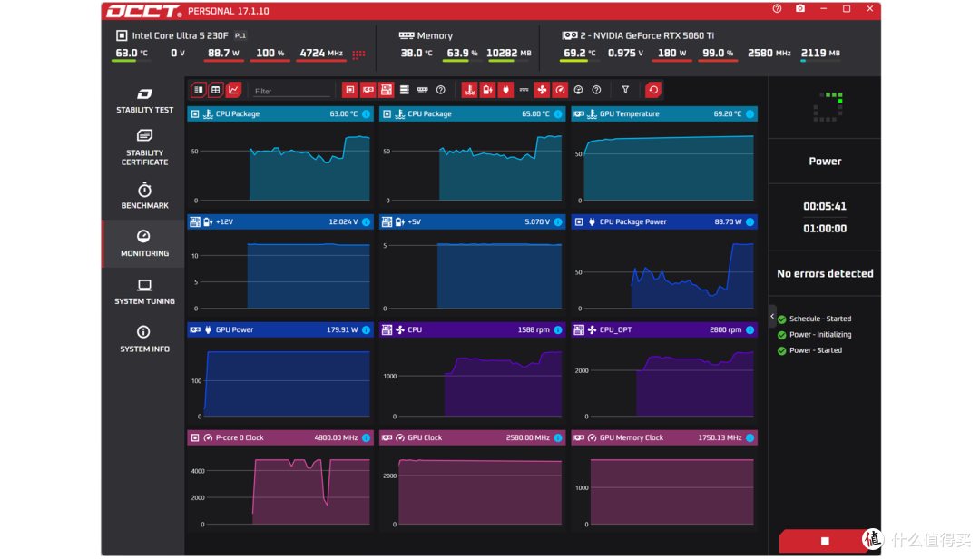Toggle the CPU device sensor filter
The width and height of the screenshot is (980, 560).
coord(350,90)
